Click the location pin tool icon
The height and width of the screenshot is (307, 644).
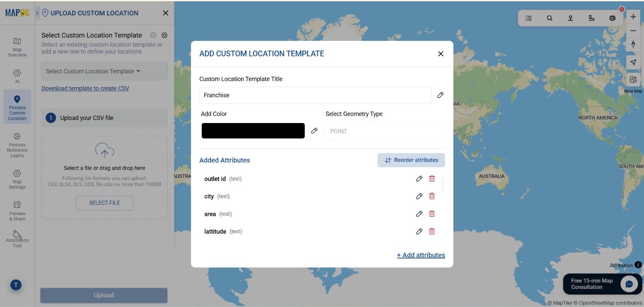click(x=570, y=18)
